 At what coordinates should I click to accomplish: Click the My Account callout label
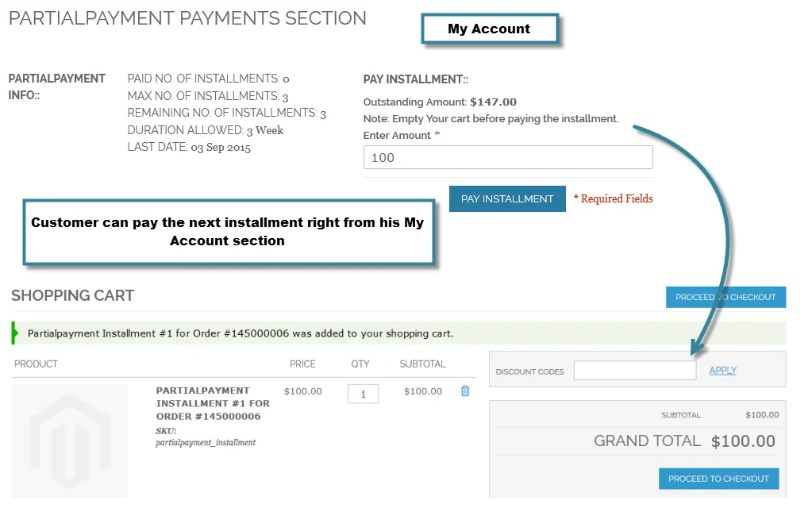pyautogui.click(x=489, y=29)
